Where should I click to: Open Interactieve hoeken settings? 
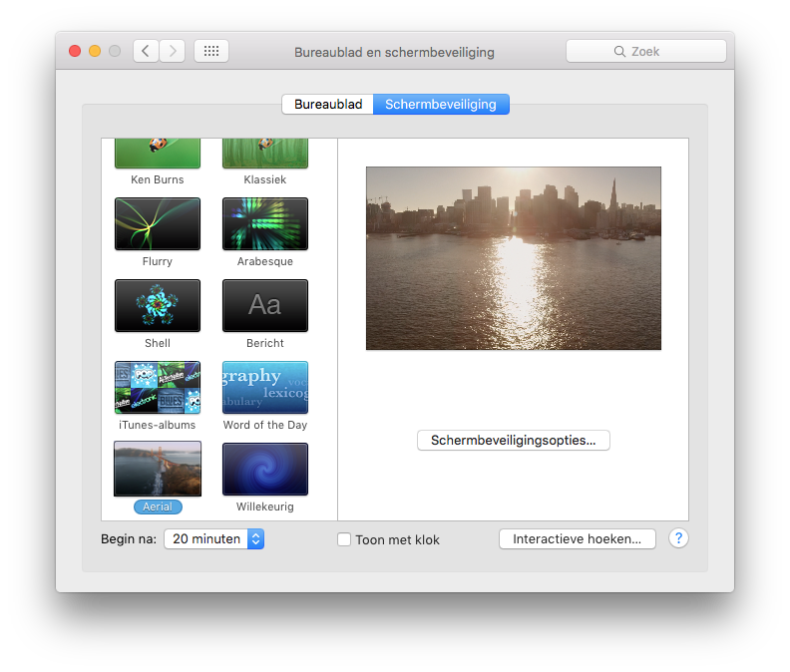(x=578, y=539)
